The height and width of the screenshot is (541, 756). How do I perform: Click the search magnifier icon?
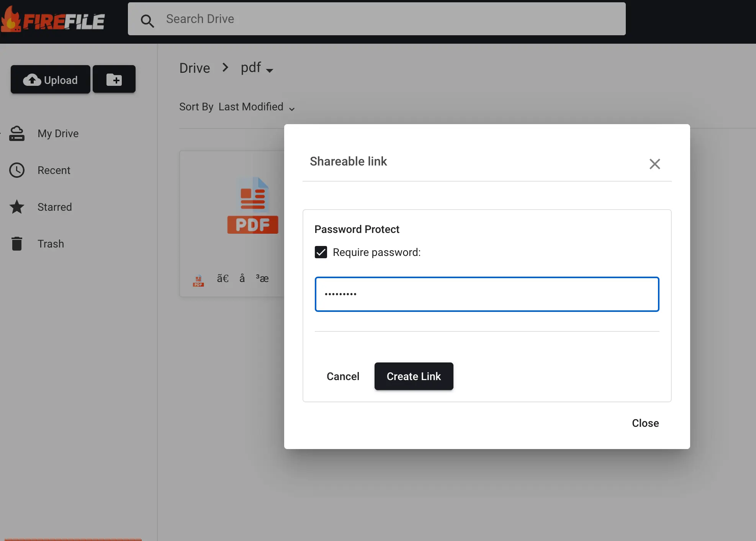tap(147, 21)
